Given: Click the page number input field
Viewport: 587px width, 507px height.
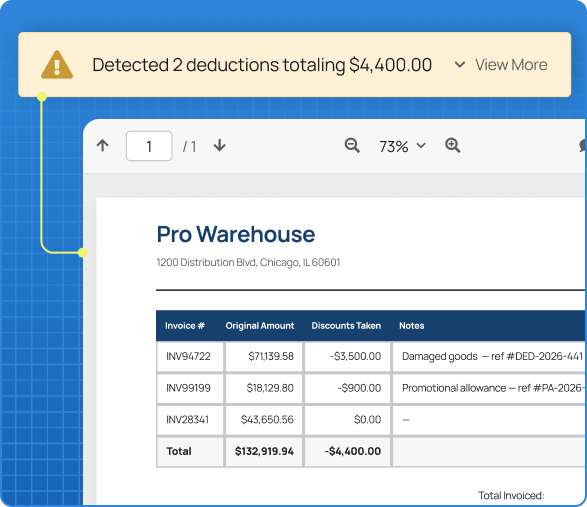Looking at the screenshot, I should coord(149,146).
